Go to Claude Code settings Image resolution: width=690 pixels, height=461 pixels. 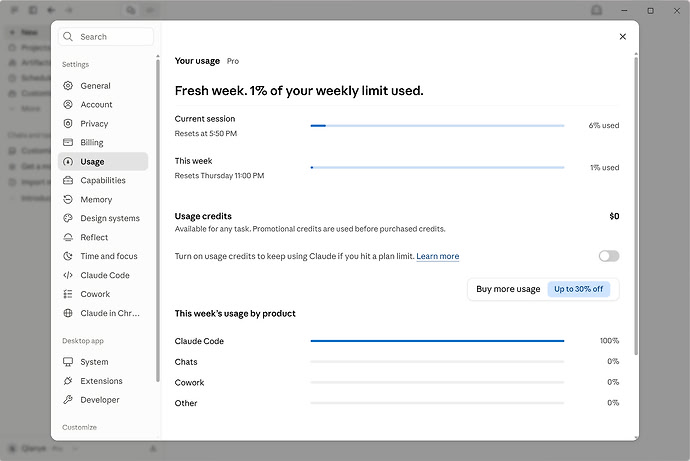[x=103, y=275]
